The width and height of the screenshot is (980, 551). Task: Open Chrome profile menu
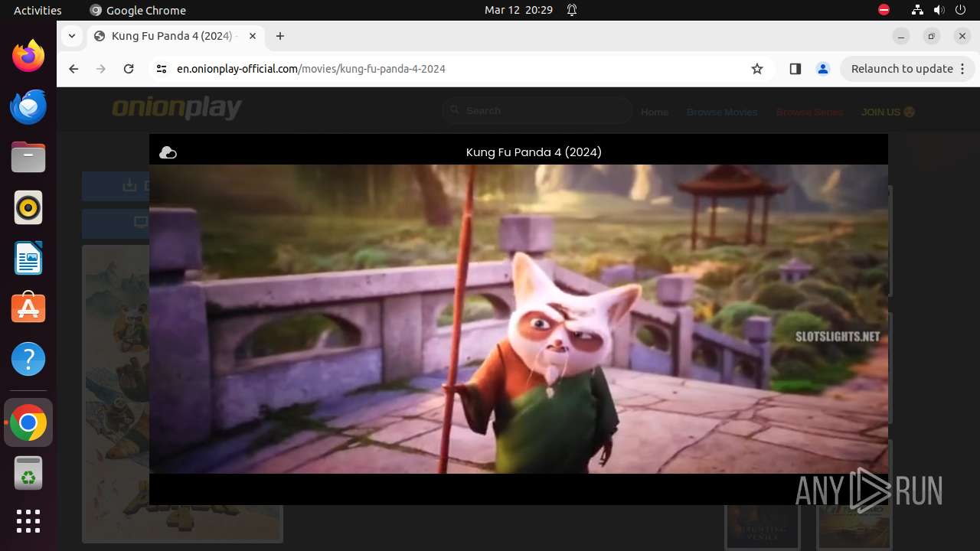click(x=823, y=69)
